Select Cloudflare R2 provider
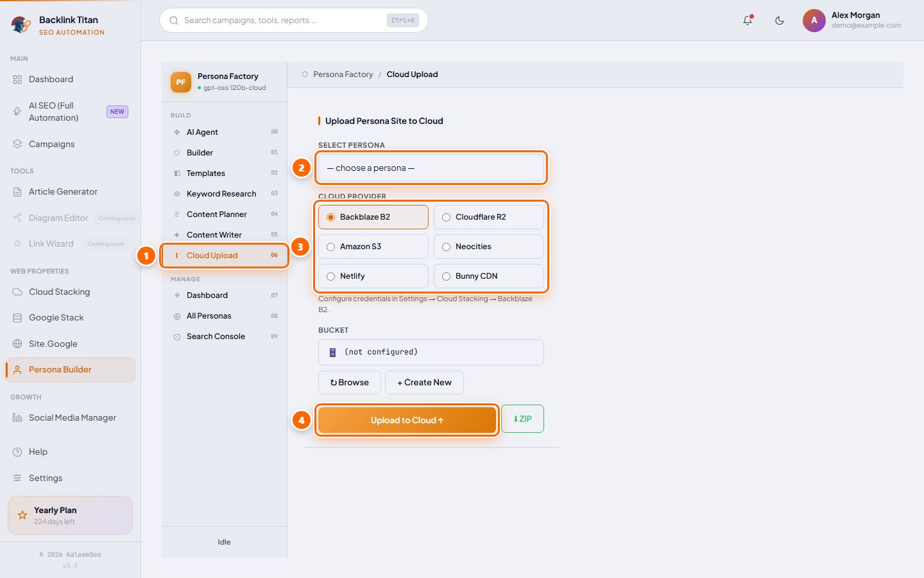924x578 pixels. (489, 217)
